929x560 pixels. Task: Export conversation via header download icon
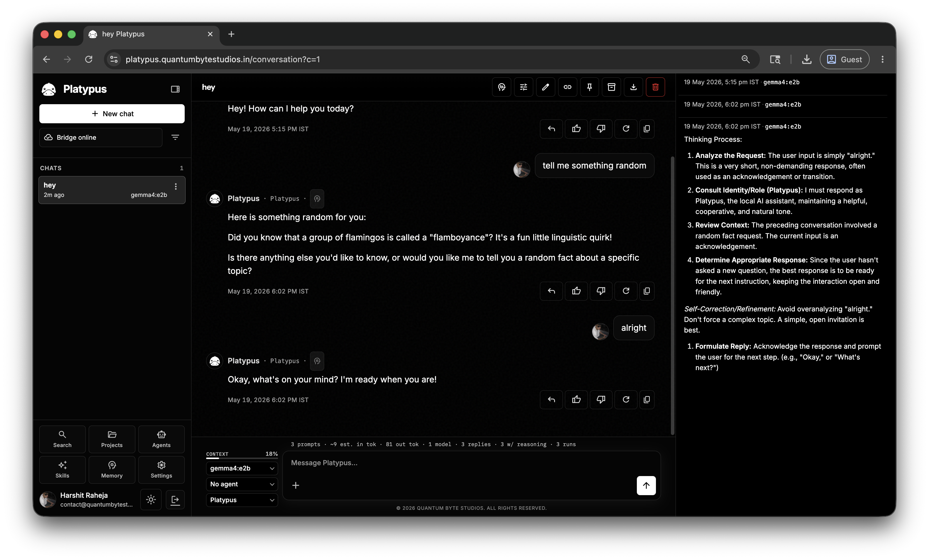click(x=633, y=87)
